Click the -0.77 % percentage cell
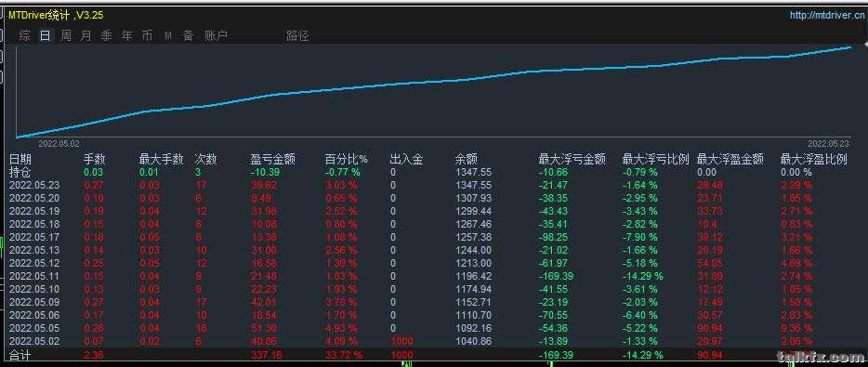This screenshot has height=367, width=868. 343,172
